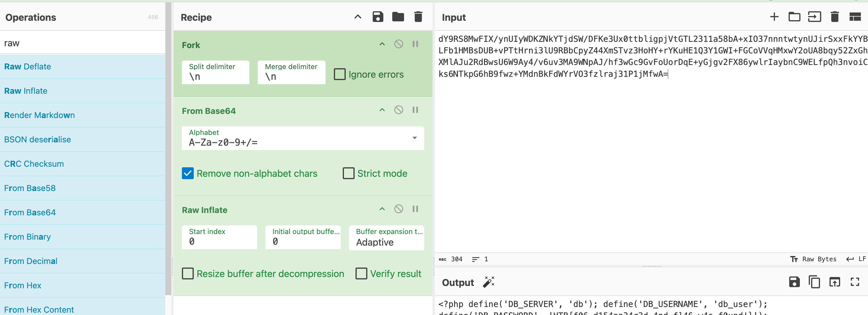Edit the Split delimiter field

pos(215,72)
